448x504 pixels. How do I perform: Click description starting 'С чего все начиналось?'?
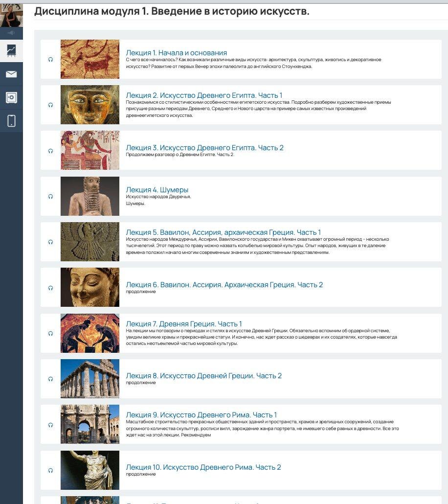pyautogui.click(x=253, y=63)
